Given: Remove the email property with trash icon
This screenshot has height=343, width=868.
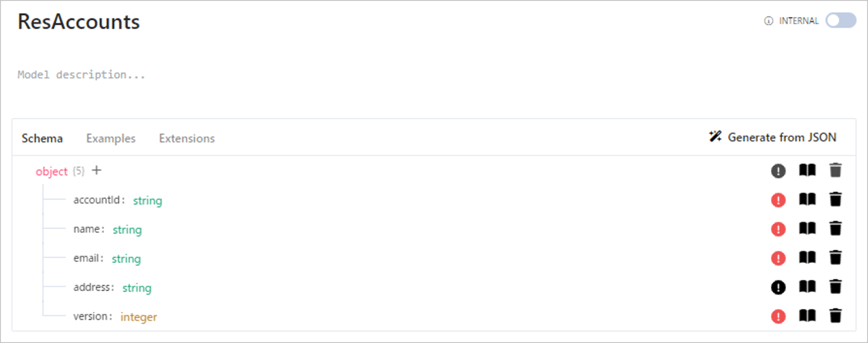Looking at the screenshot, I should tap(835, 258).
